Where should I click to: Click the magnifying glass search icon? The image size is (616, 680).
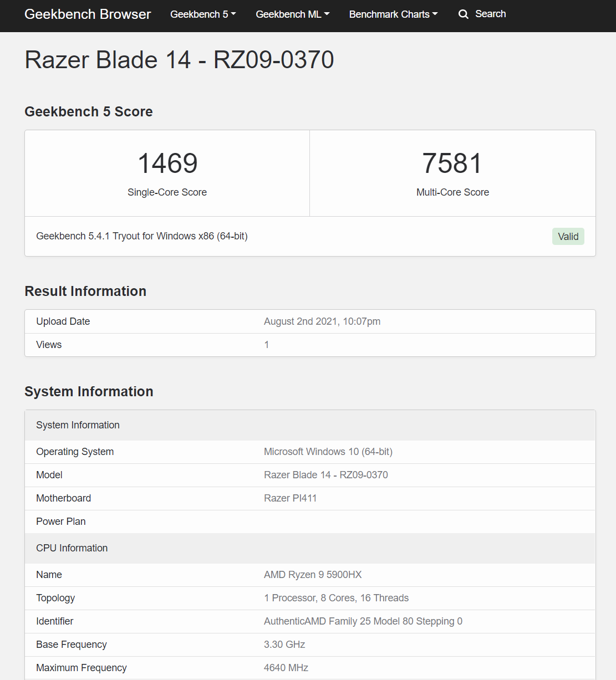464,14
